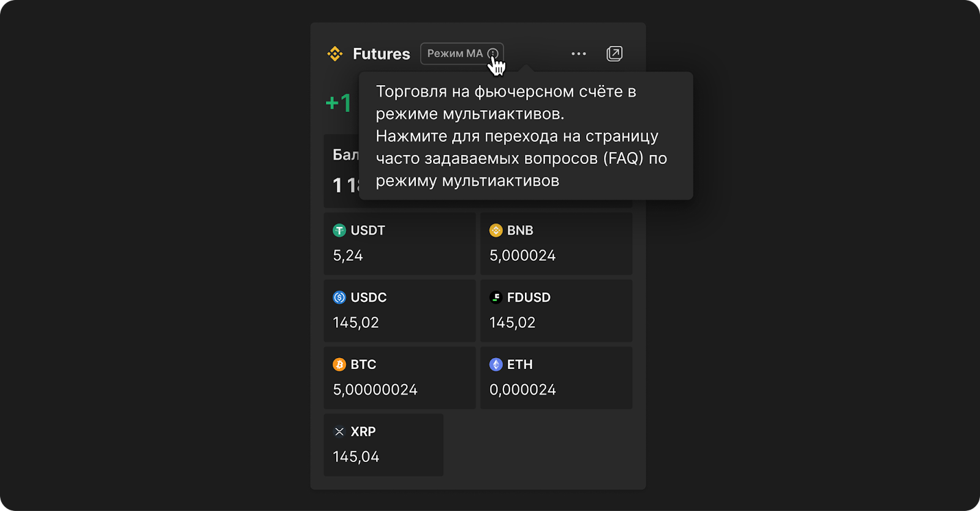Open Futures widget in new window icon
Image resolution: width=980 pixels, height=511 pixels.
[614, 54]
